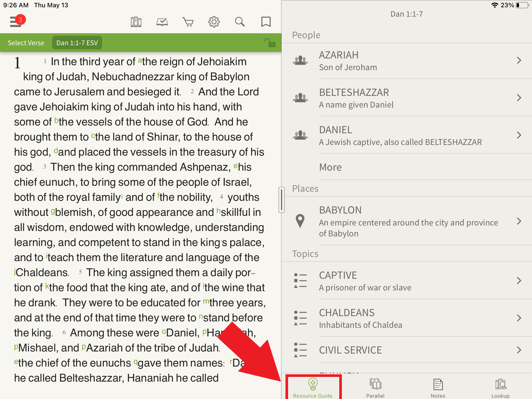This screenshot has height=399, width=532.
Task: Expand the AZARIAH entry chevron
Action: click(x=519, y=60)
